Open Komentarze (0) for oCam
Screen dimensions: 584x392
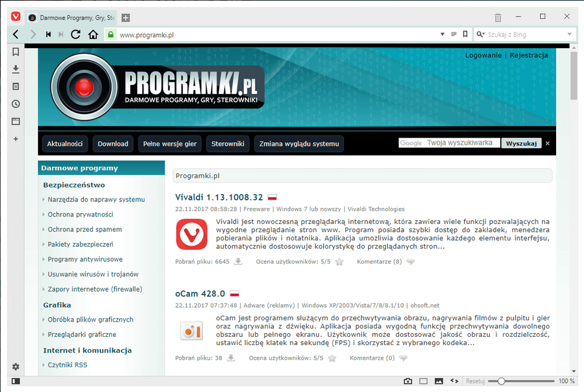pos(372,358)
